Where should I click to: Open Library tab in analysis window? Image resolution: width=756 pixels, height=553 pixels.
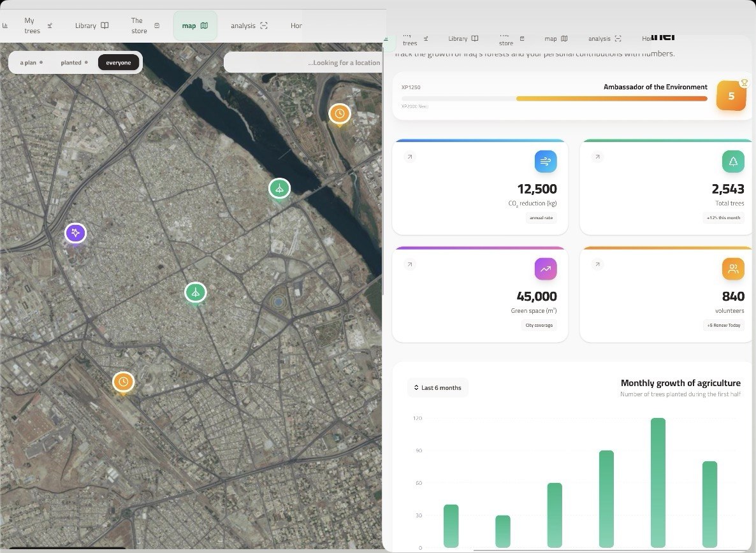point(463,38)
